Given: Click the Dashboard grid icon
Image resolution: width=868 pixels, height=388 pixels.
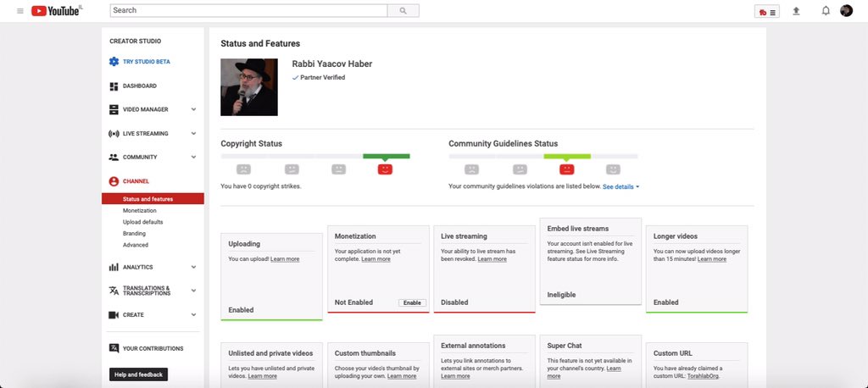Looking at the screenshot, I should click(114, 86).
